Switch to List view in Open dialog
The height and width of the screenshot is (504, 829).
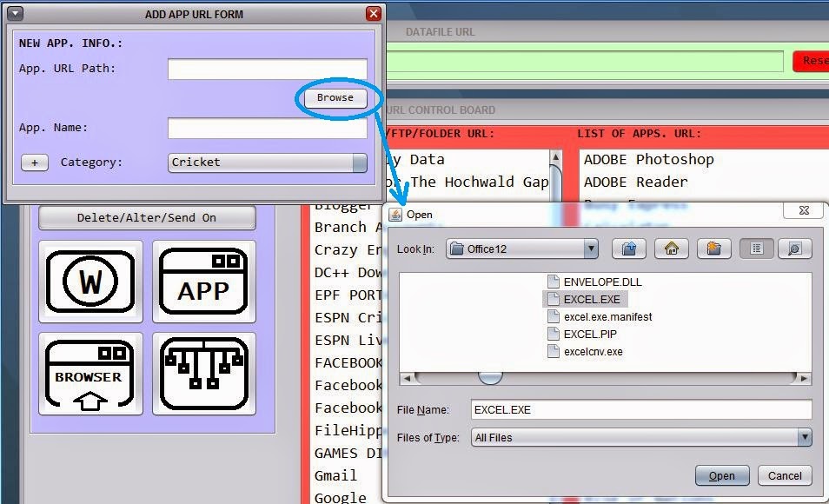tap(757, 249)
